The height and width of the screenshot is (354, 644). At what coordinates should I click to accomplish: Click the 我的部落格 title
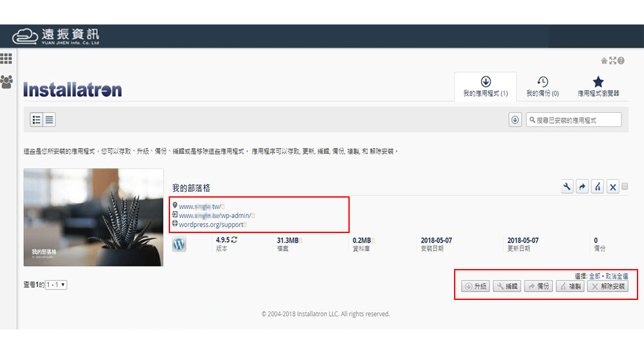(x=191, y=188)
